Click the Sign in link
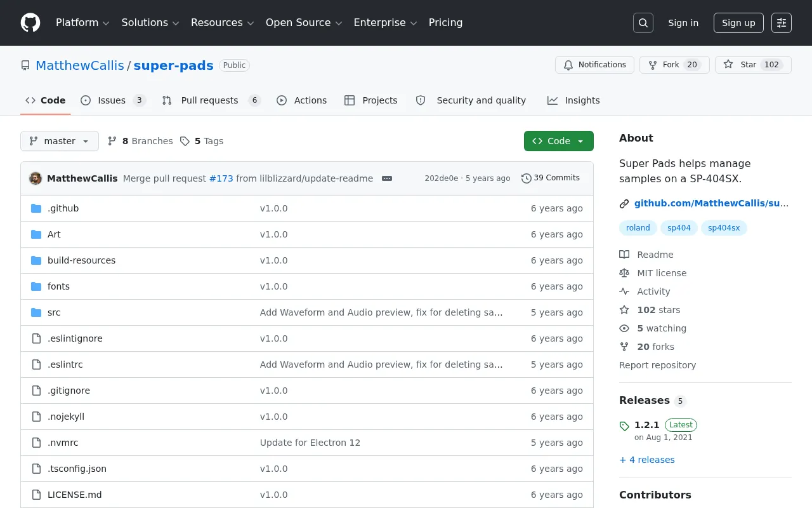The width and height of the screenshot is (812, 508). pos(683,23)
